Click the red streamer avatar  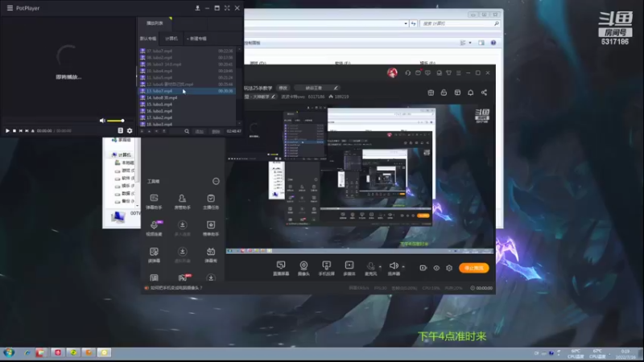point(392,73)
